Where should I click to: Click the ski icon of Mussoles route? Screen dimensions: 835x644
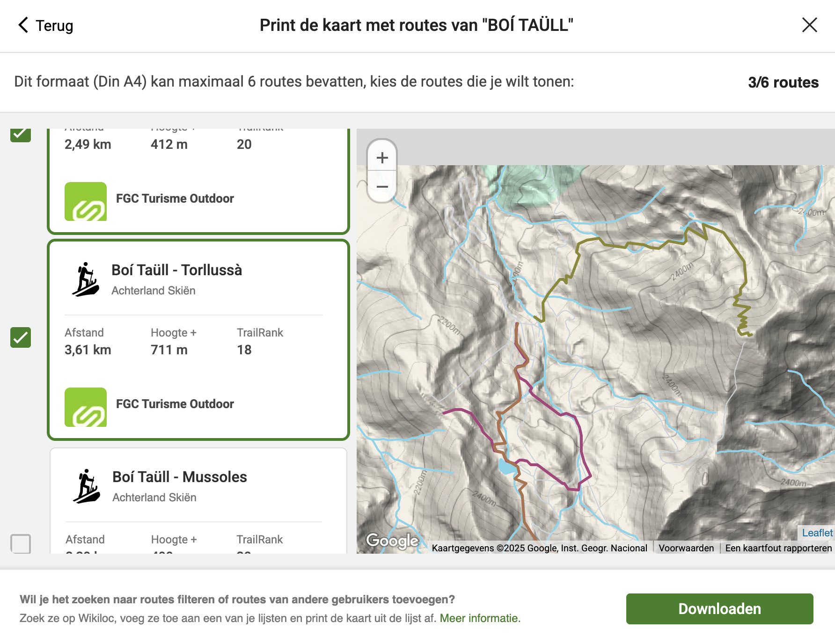87,486
